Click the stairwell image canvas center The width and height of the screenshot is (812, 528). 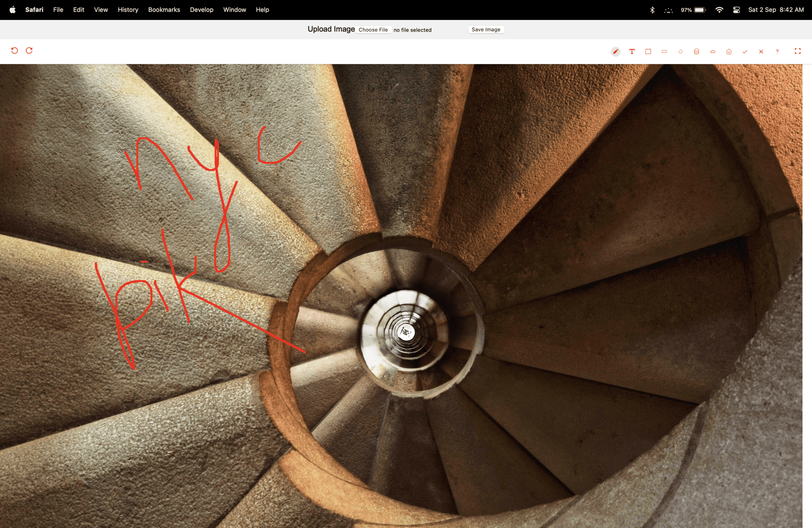pyautogui.click(x=401, y=296)
